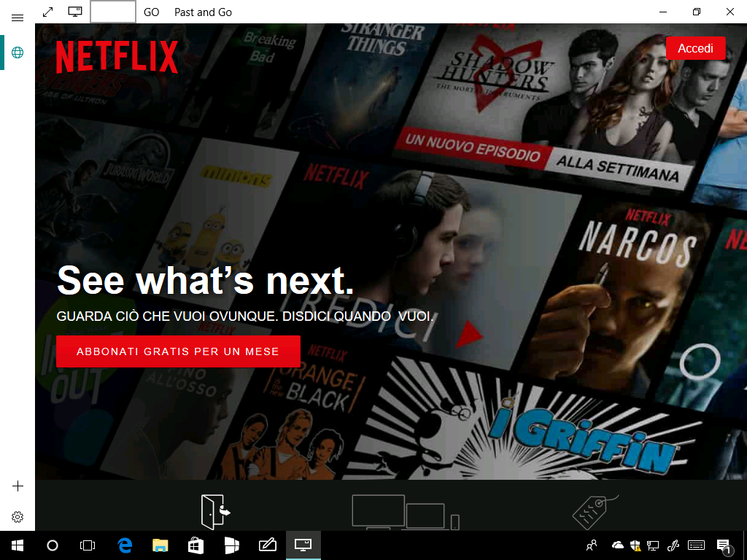Minimize the app window
747x560 pixels.
pyautogui.click(x=663, y=12)
